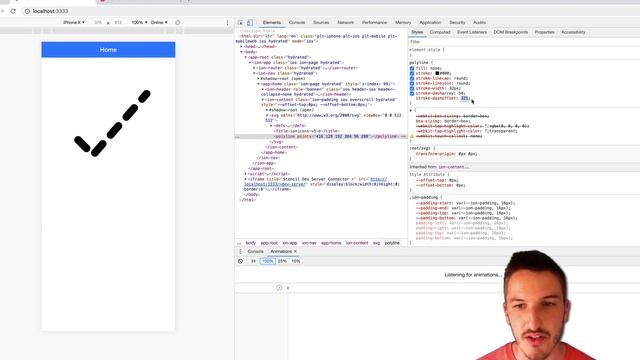Expand the head element node
Image resolution: width=640 pixels, height=360 pixels.
coord(241,47)
